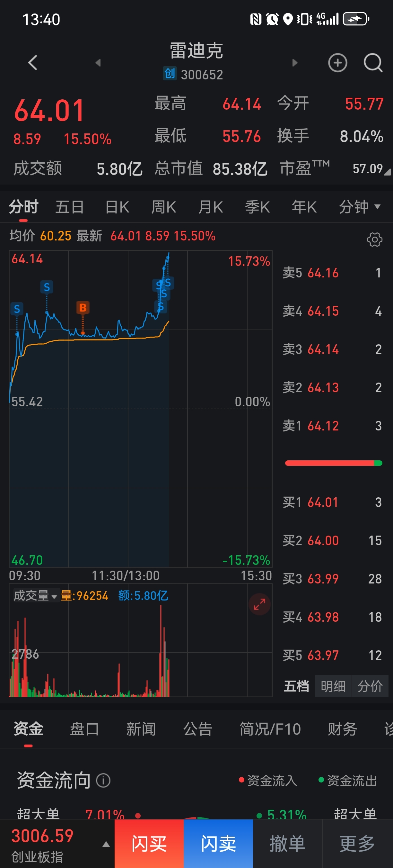The width and height of the screenshot is (393, 868).
Task: Tap the location status icon
Action: tap(287, 19)
